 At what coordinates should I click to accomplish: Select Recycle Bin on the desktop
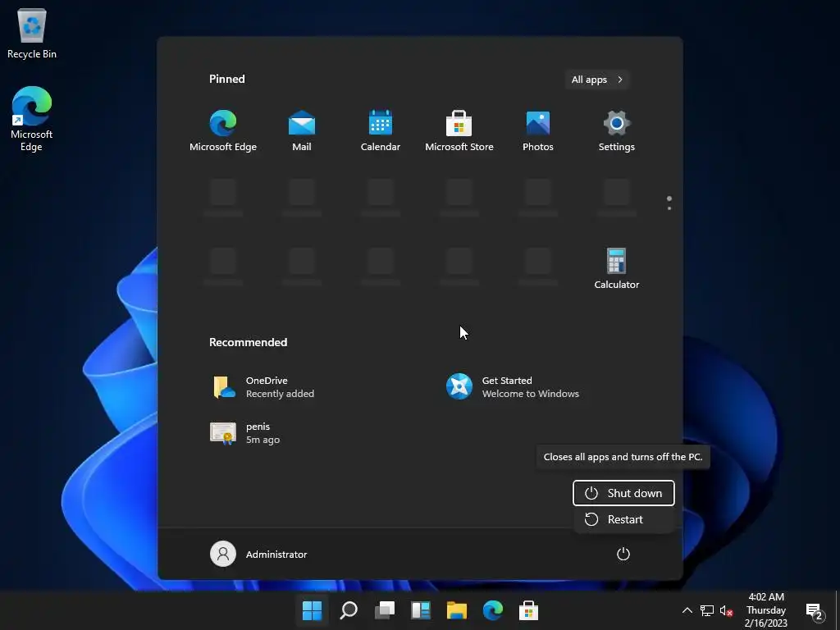coord(32,33)
